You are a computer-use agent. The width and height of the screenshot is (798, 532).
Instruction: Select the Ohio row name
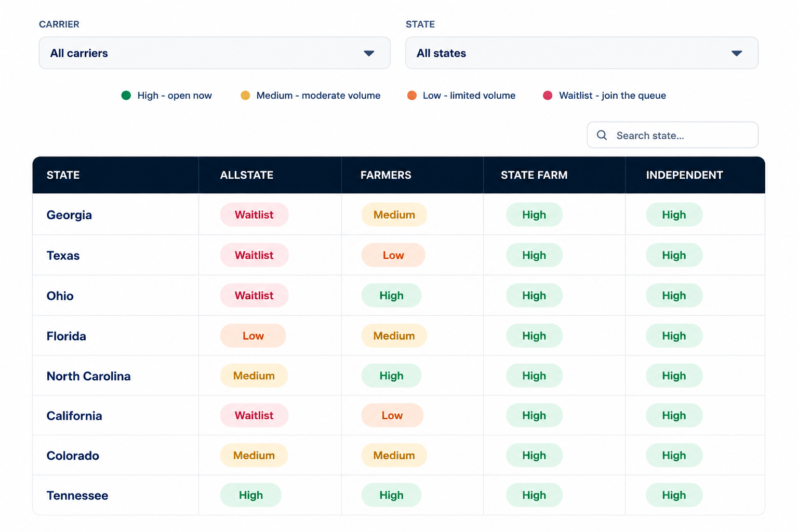(60, 296)
